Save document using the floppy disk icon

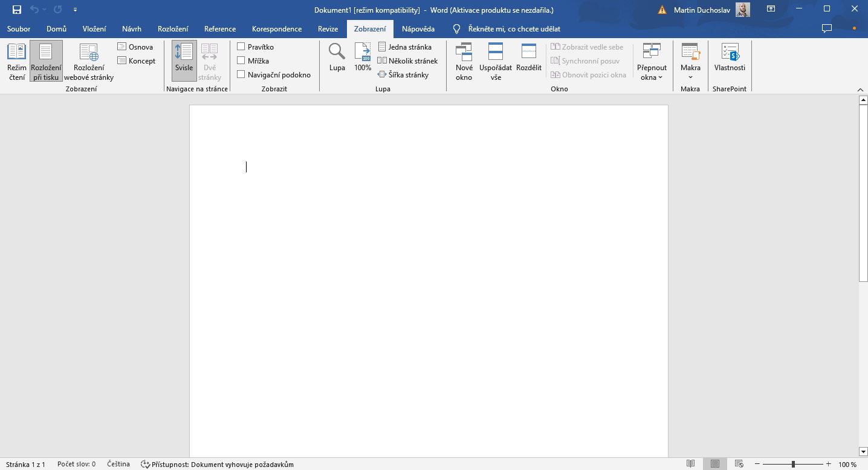(17, 10)
